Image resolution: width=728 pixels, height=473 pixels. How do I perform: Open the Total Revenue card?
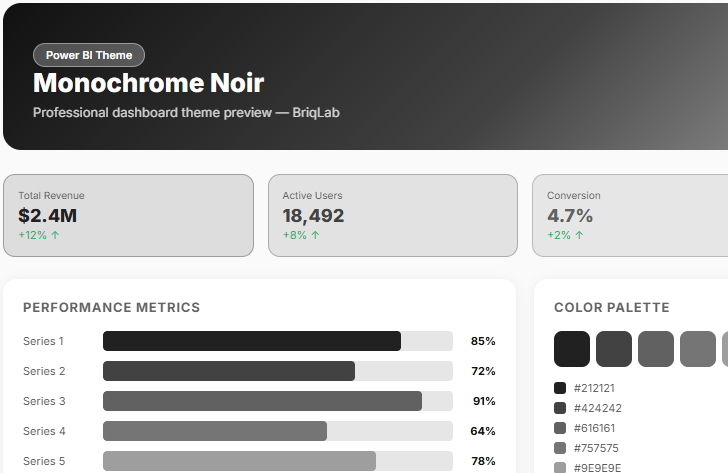coord(128,215)
